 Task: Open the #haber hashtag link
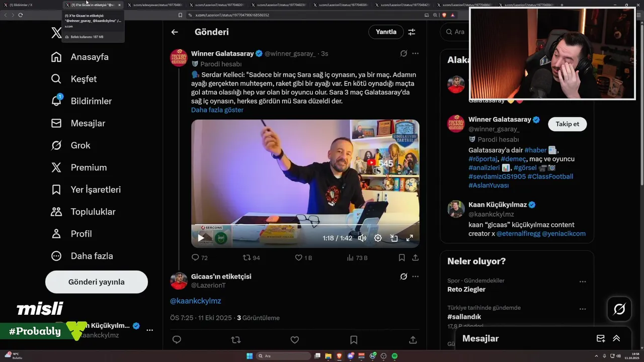pos(535,150)
